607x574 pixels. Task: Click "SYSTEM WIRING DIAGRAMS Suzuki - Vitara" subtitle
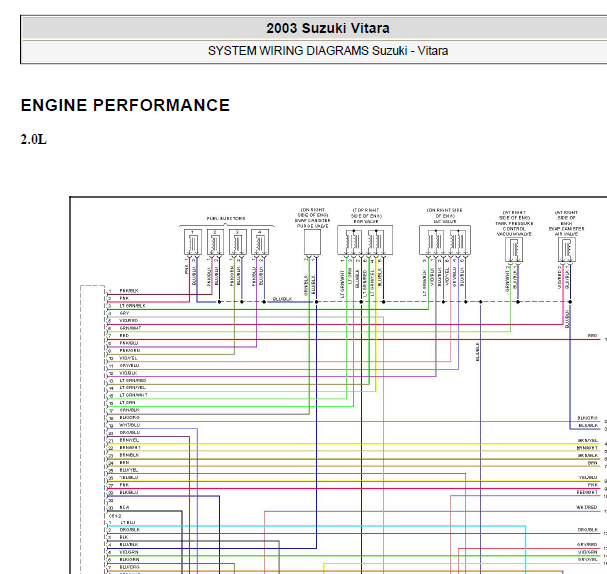(x=328, y=51)
